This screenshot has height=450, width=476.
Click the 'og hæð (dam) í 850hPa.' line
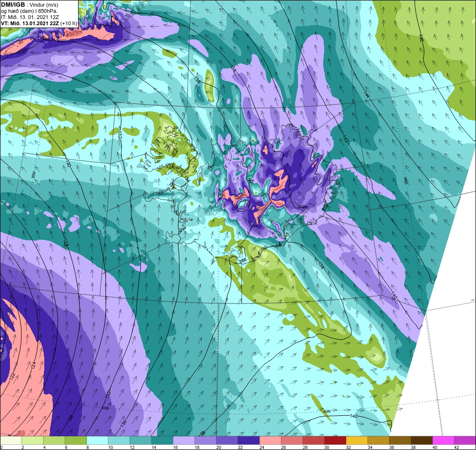click(29, 11)
